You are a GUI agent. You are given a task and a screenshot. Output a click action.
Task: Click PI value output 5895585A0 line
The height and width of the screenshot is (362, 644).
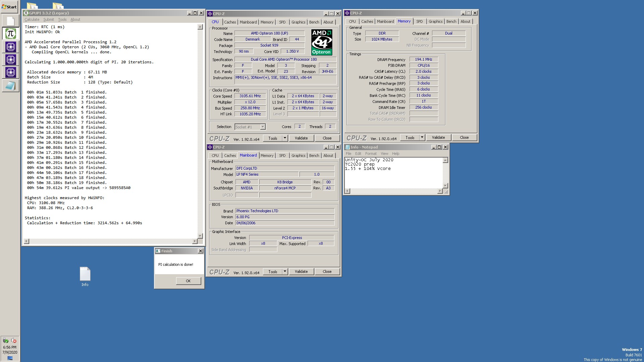coord(78,188)
